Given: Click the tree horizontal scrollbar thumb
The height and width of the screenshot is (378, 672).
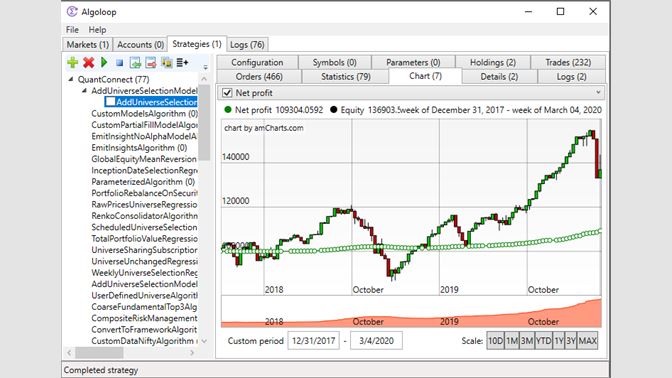Looking at the screenshot, I should (x=99, y=353).
